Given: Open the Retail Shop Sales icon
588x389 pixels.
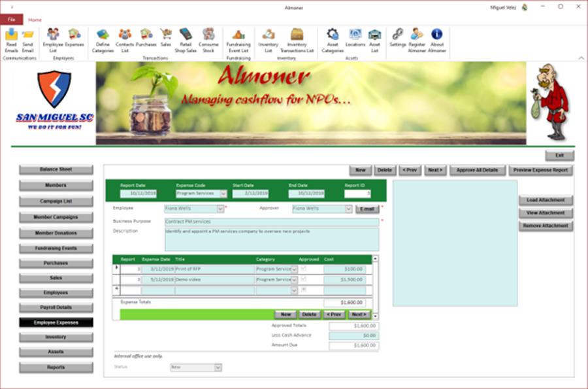Looking at the screenshot, I should 186,41.
